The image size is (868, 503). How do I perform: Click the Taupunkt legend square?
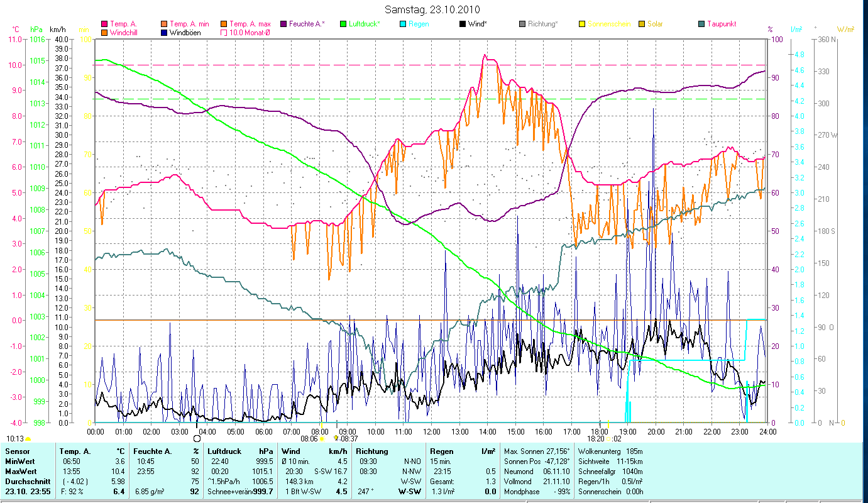tap(701, 25)
